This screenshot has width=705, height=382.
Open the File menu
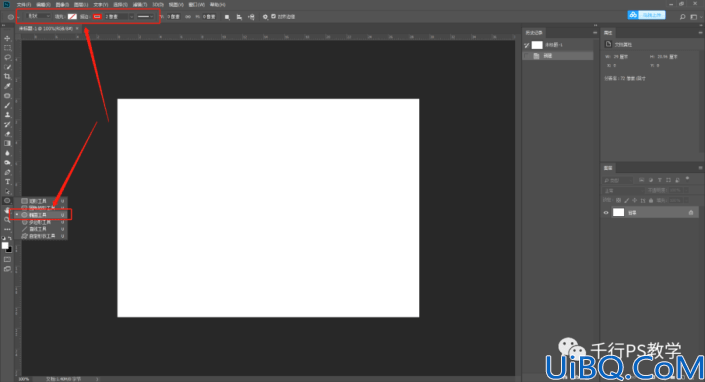pyautogui.click(x=23, y=4)
